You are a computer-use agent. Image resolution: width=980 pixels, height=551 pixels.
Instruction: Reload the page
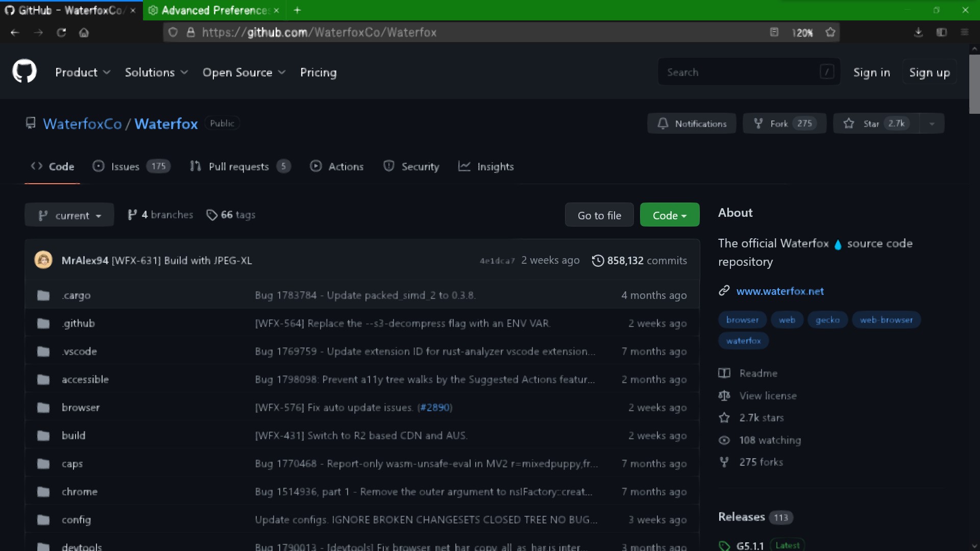click(x=61, y=32)
